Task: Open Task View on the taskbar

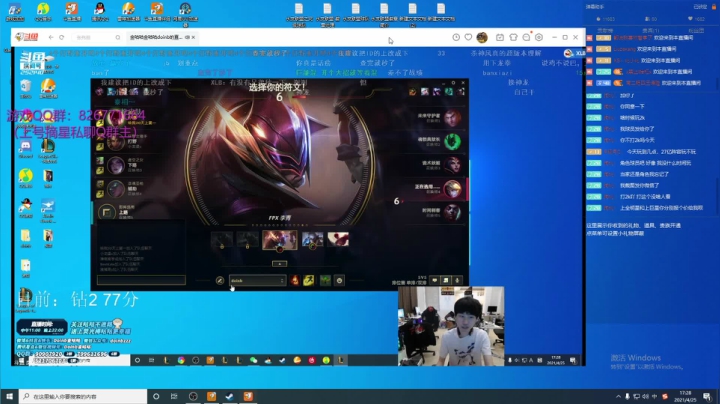Action: click(174, 396)
